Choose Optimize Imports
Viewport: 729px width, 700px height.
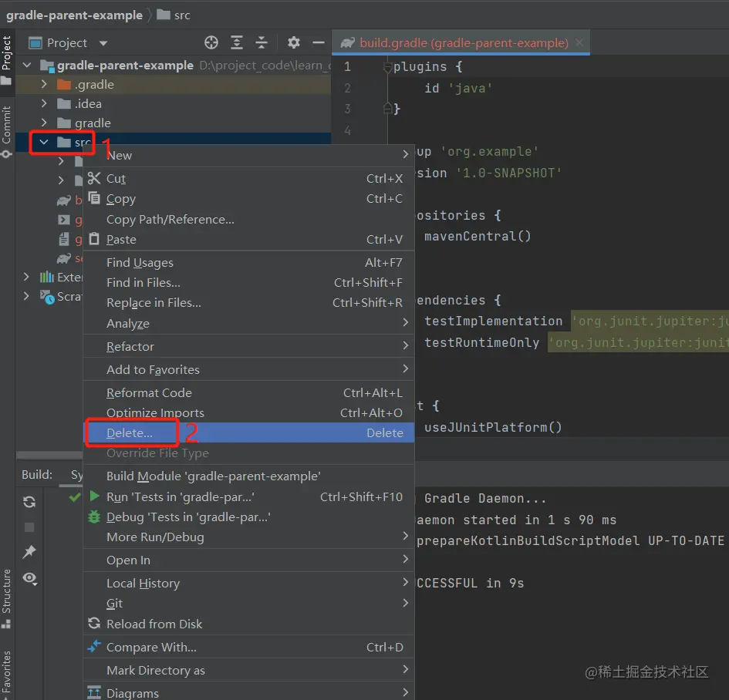coord(248,413)
